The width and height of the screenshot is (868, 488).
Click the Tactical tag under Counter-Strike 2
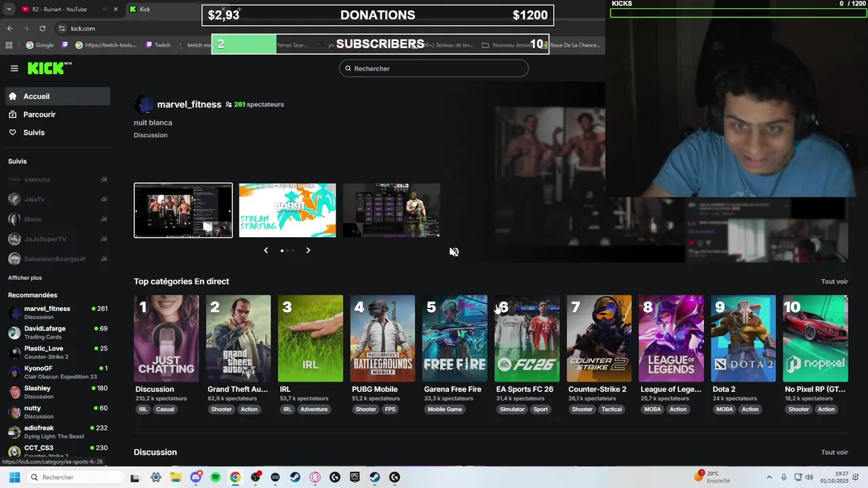[612, 409]
